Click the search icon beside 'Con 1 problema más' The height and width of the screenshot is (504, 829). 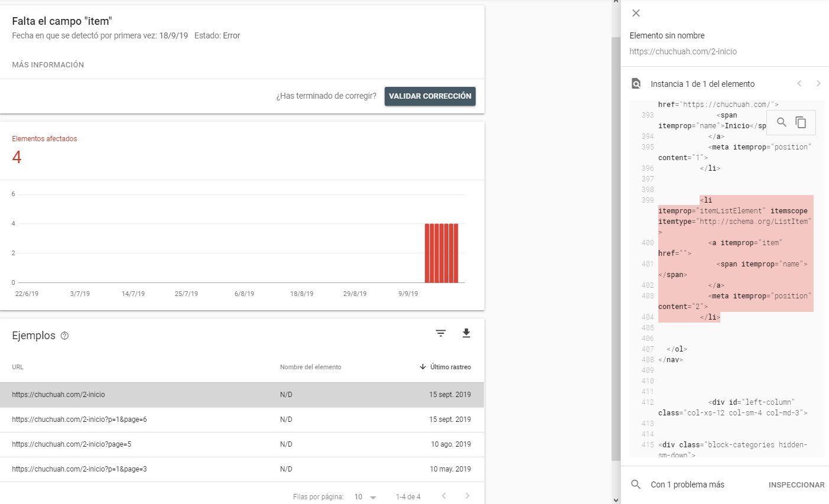click(x=636, y=485)
